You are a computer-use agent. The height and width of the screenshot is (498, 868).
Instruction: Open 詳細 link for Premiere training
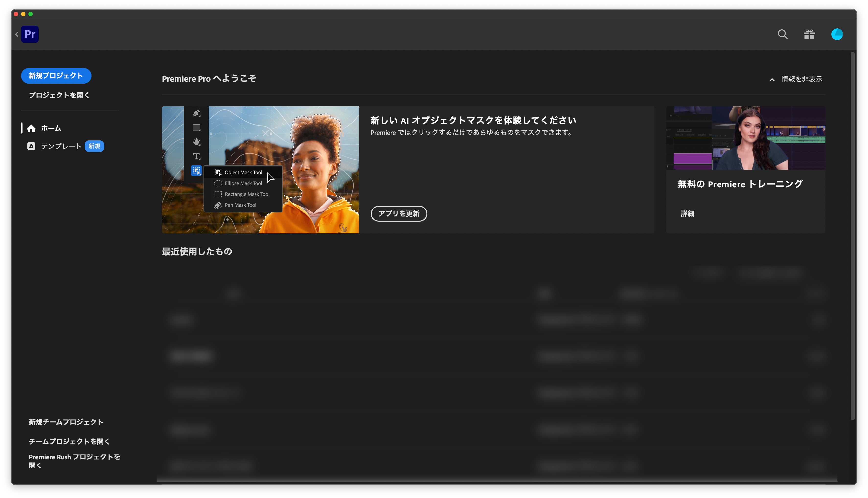coord(687,214)
